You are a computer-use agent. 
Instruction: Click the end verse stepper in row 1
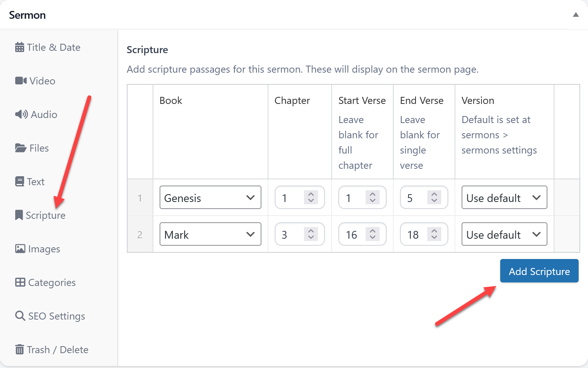pyautogui.click(x=434, y=198)
